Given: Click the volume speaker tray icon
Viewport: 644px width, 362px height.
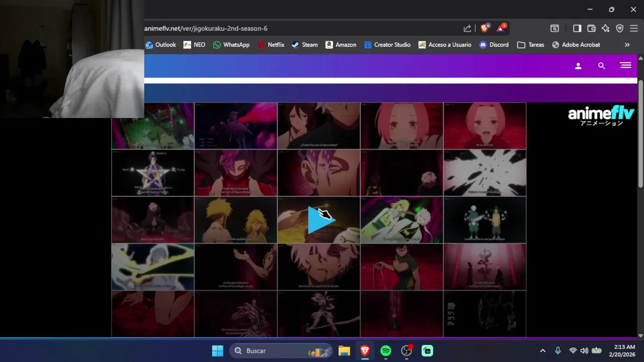Looking at the screenshot, I should click(584, 351).
